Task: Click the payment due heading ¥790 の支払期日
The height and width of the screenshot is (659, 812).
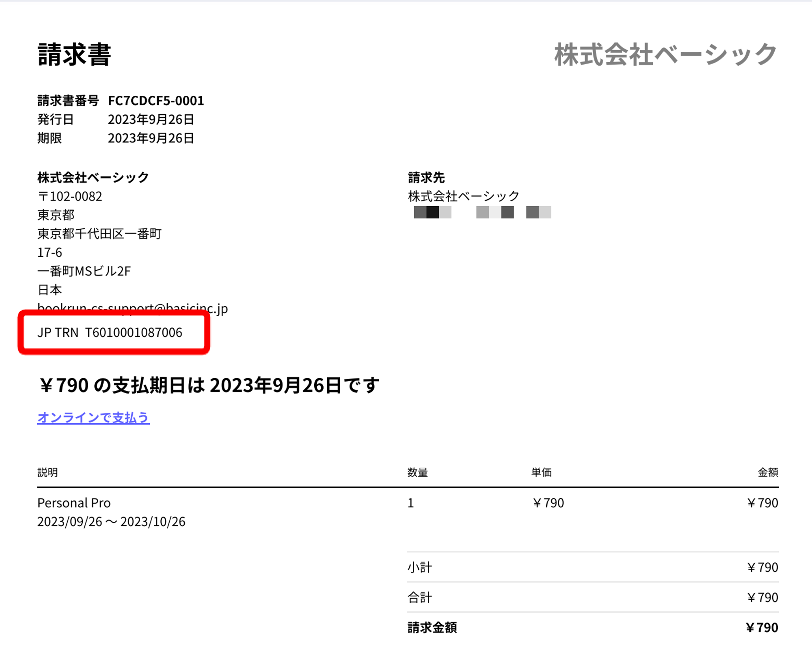Action: (x=209, y=385)
